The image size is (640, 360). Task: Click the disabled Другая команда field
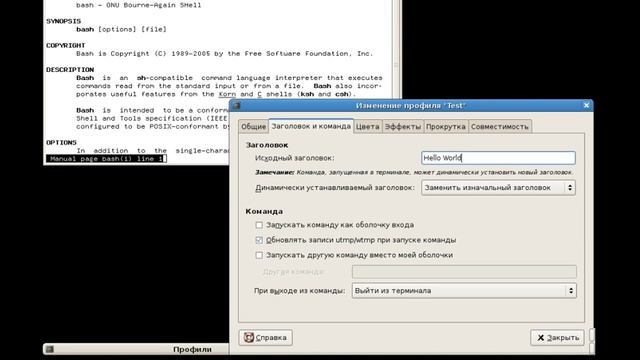(464, 272)
